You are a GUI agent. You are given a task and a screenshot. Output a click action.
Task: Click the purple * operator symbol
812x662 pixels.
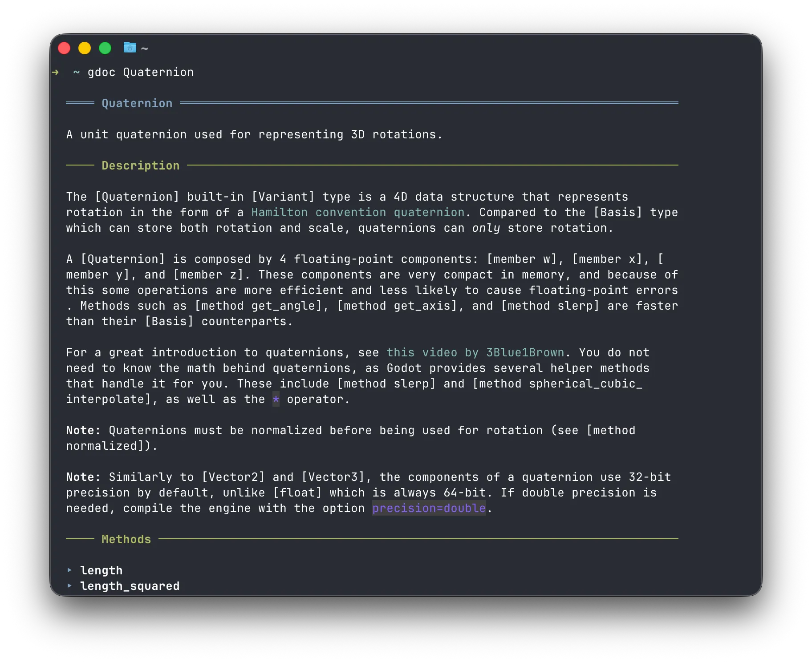[x=276, y=399]
